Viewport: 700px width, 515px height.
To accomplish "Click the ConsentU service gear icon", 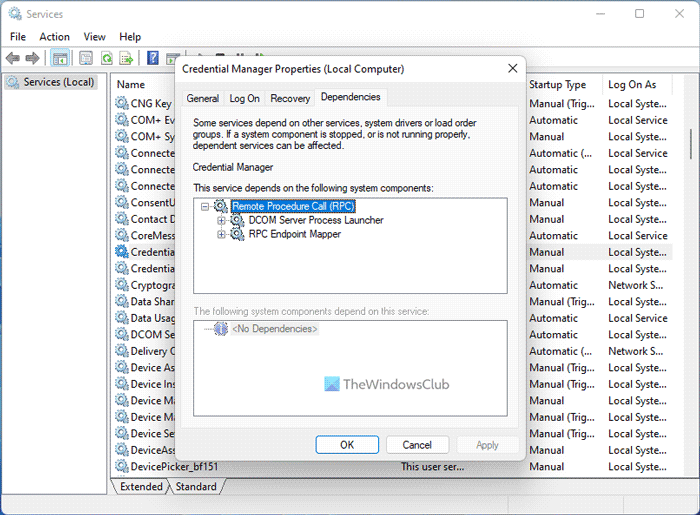I will 122,202.
